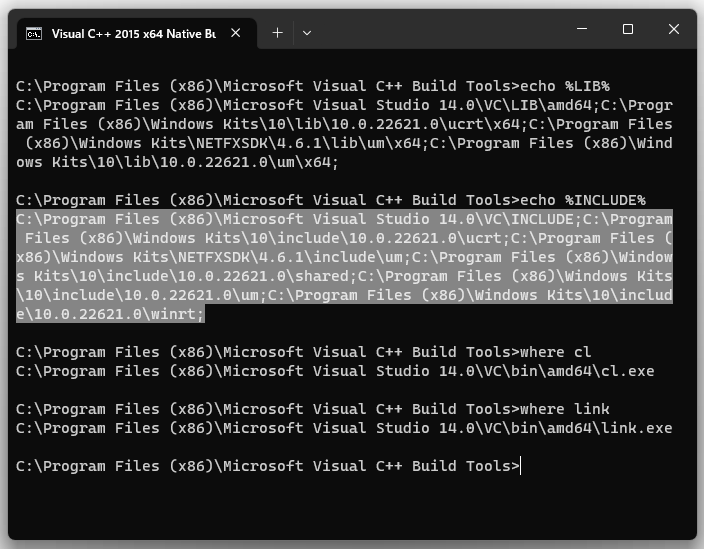The height and width of the screenshot is (549, 704).
Task: Click the active prompt line at the cursor
Action: (x=268, y=466)
